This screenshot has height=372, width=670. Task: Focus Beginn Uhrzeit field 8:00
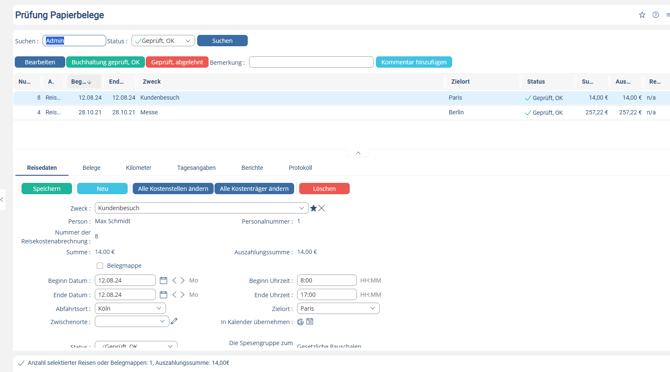tap(327, 281)
